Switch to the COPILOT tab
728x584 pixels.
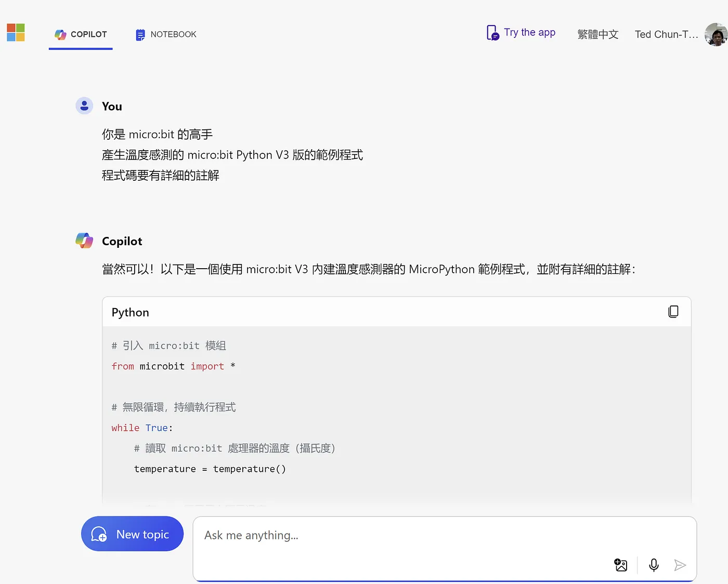81,34
